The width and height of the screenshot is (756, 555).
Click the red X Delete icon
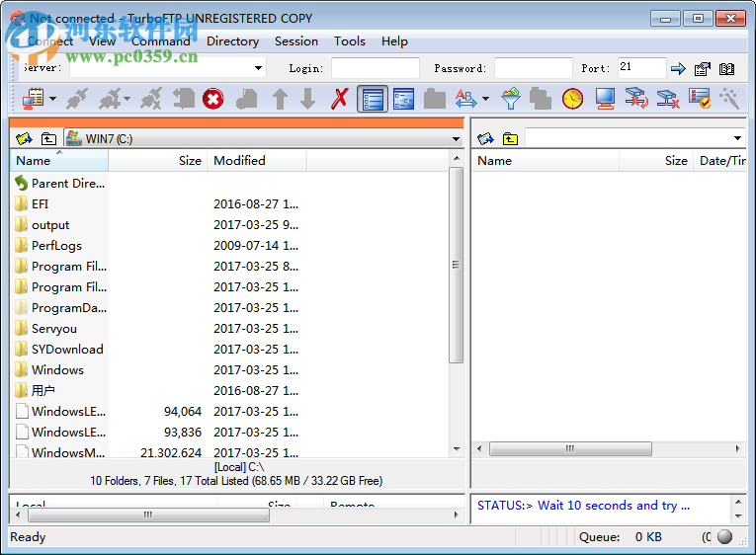339,99
